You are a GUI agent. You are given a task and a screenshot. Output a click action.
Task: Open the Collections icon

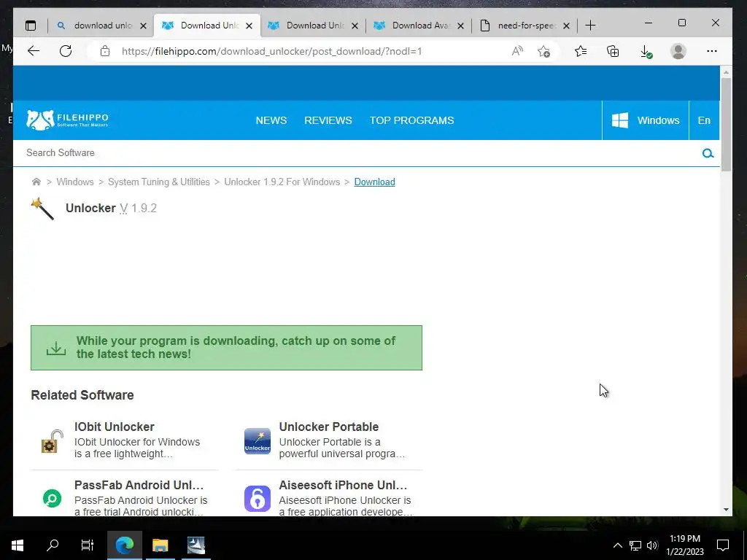tap(613, 51)
